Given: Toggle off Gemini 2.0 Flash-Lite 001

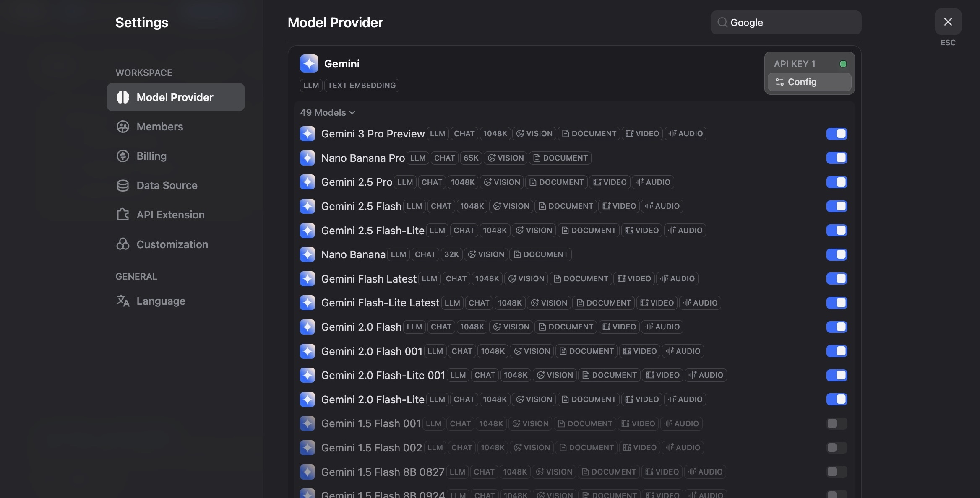Looking at the screenshot, I should tap(837, 375).
